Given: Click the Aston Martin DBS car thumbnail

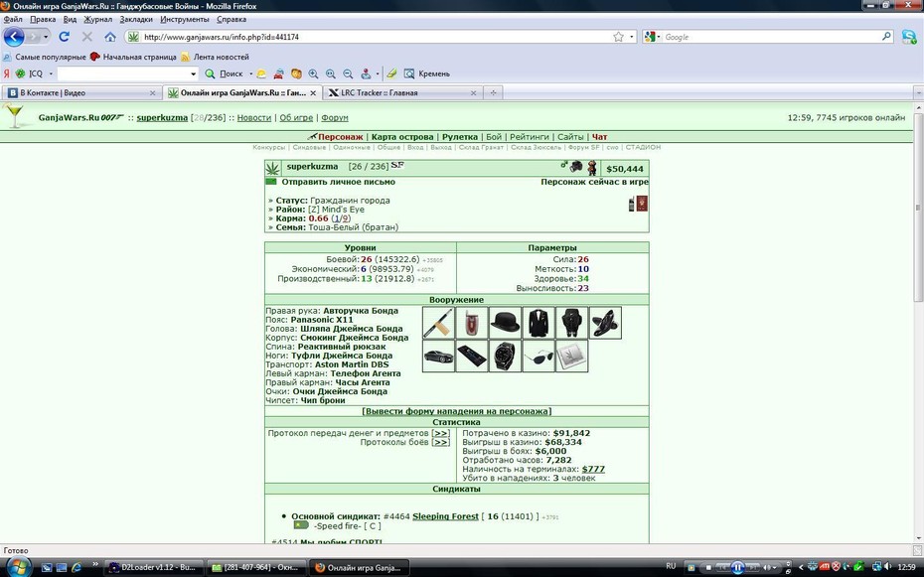Looking at the screenshot, I should click(x=438, y=356).
